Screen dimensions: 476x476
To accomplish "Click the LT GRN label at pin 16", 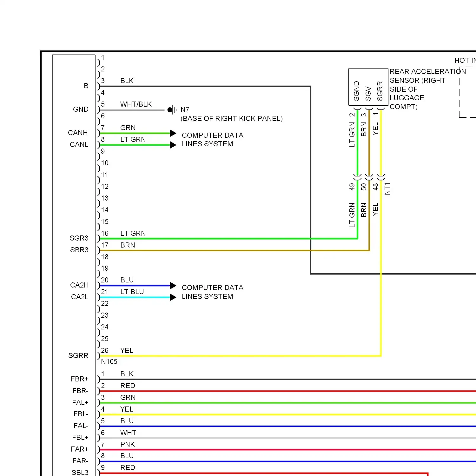I will tap(133, 234).
